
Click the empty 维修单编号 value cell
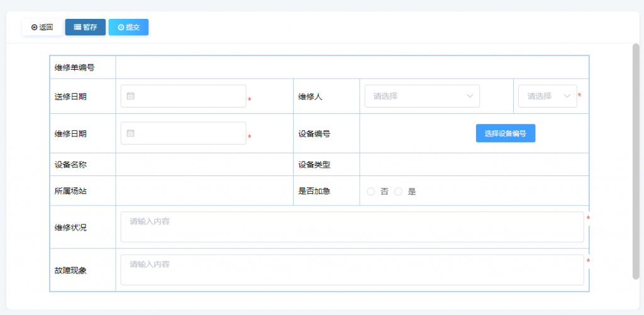click(352, 67)
